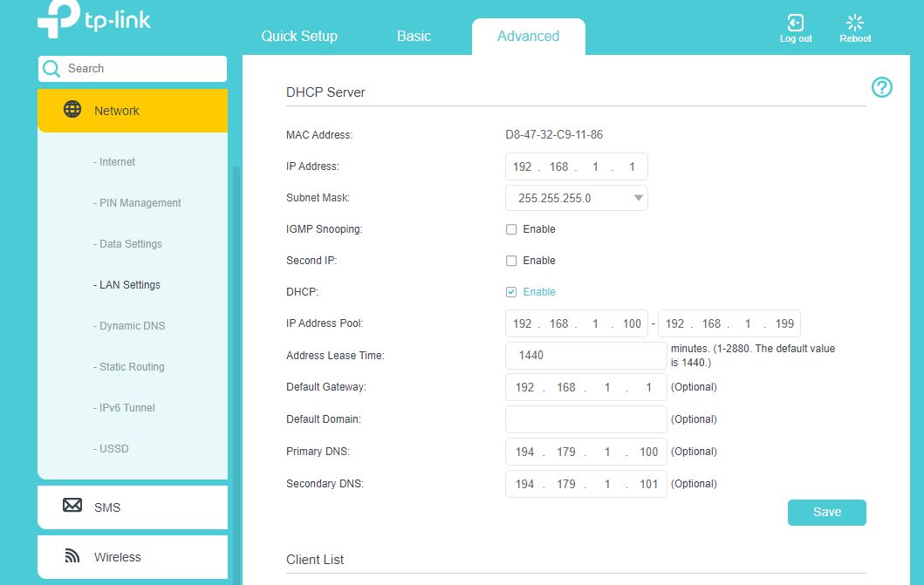Click the Secondary DNS field

(x=585, y=484)
